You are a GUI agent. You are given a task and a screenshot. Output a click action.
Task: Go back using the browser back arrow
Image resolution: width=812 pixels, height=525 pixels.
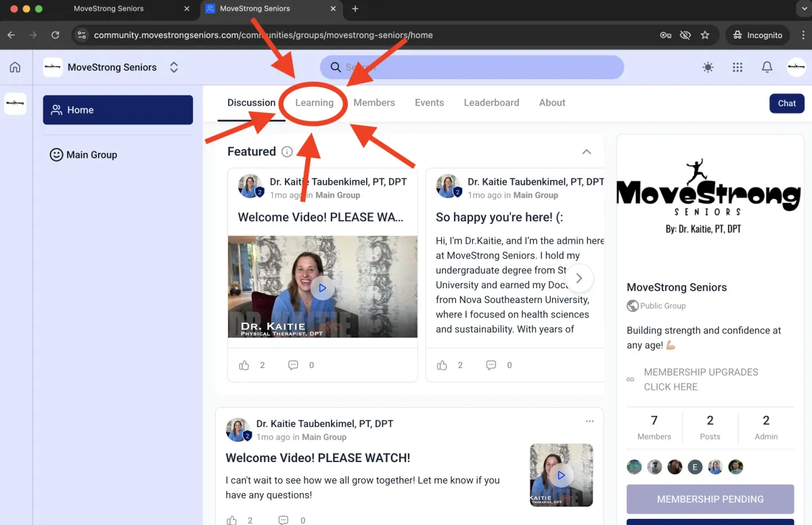tap(12, 35)
